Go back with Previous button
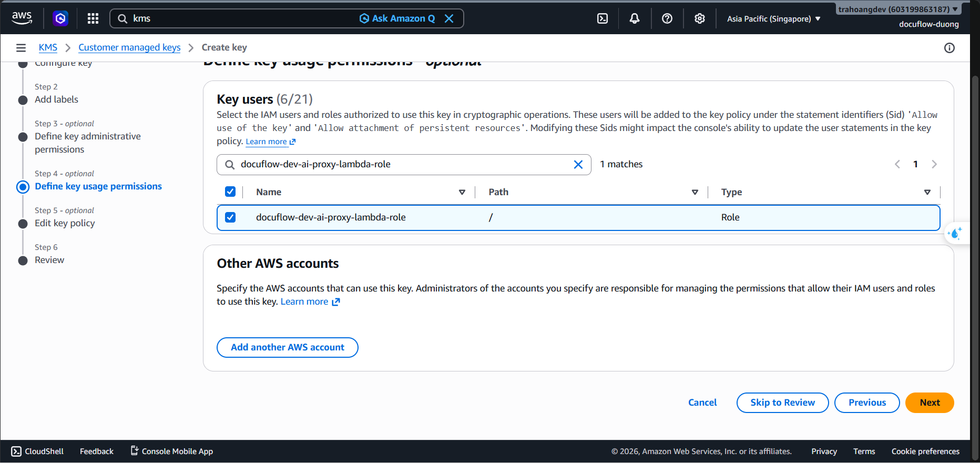The height and width of the screenshot is (463, 980). pos(867,402)
